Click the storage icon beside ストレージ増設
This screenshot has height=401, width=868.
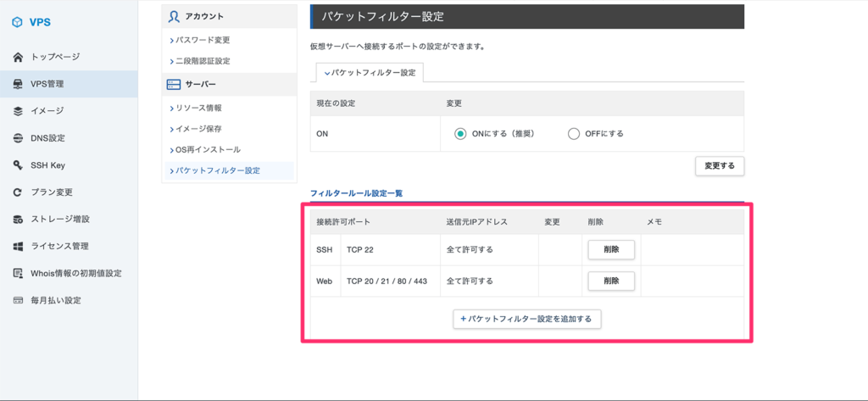click(x=19, y=220)
